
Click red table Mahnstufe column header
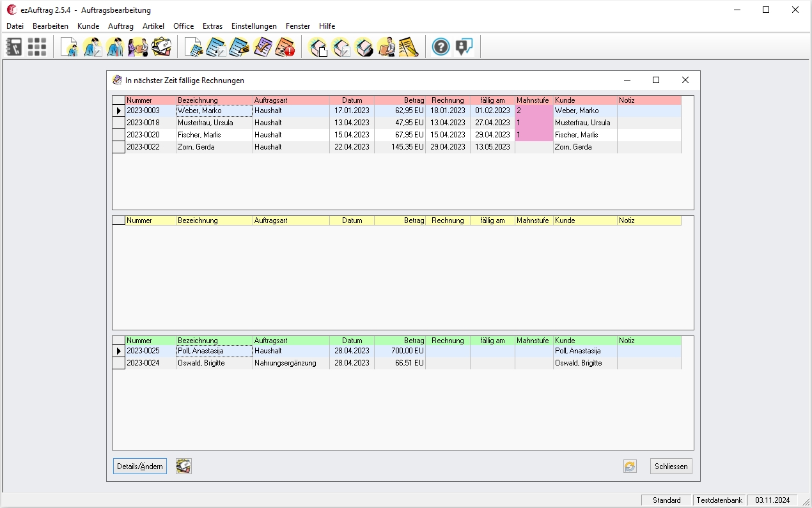pyautogui.click(x=534, y=100)
